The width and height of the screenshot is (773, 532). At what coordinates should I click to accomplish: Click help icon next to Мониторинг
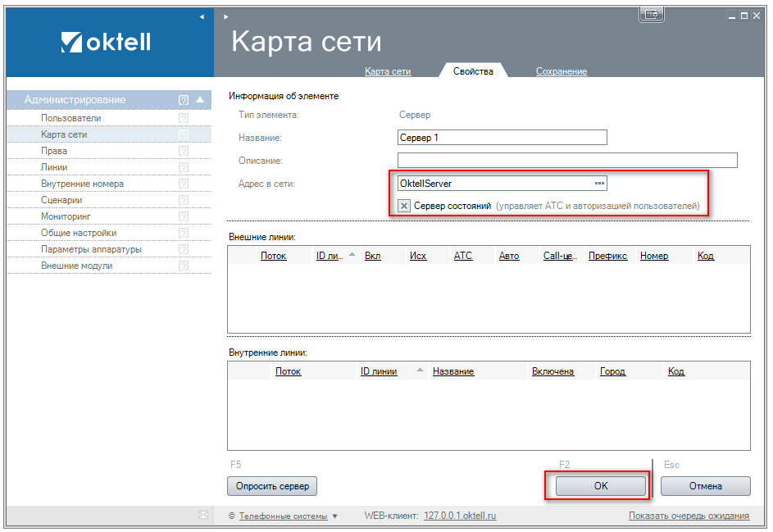tap(184, 216)
